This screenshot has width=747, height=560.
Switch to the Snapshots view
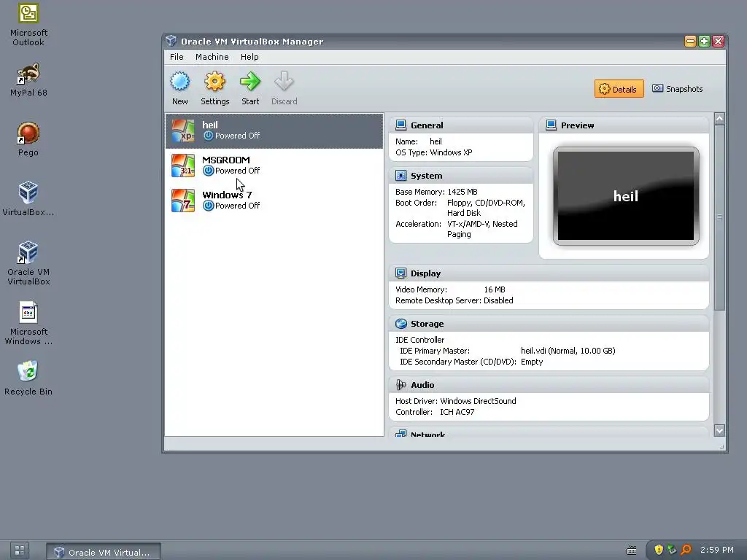678,89
